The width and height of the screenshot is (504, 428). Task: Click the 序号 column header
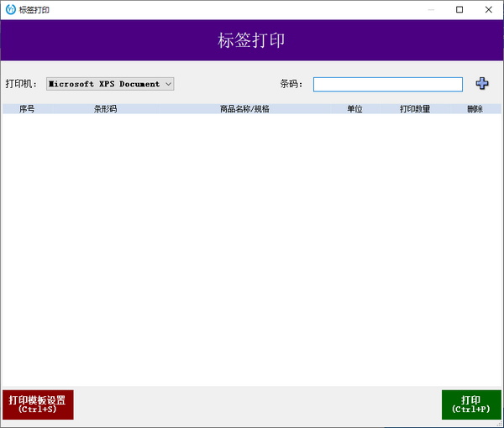pyautogui.click(x=27, y=109)
